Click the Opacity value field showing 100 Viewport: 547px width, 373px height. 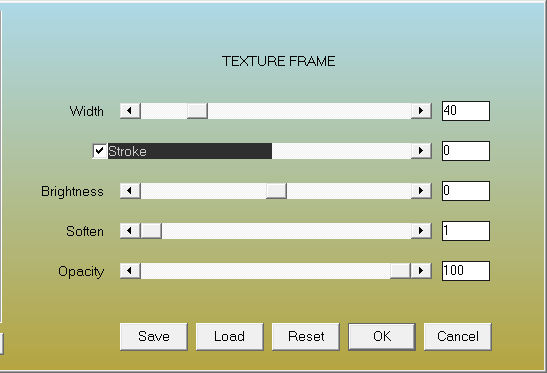[466, 271]
